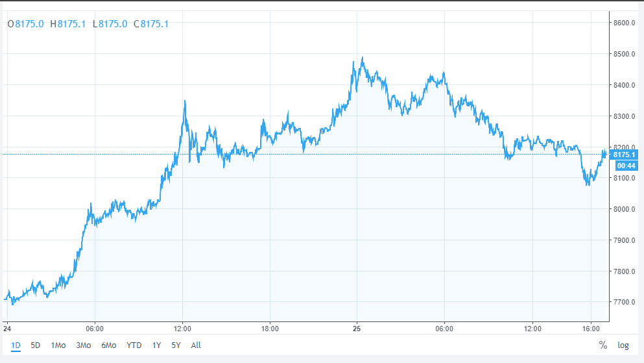Show the 1Y time range

(x=156, y=345)
